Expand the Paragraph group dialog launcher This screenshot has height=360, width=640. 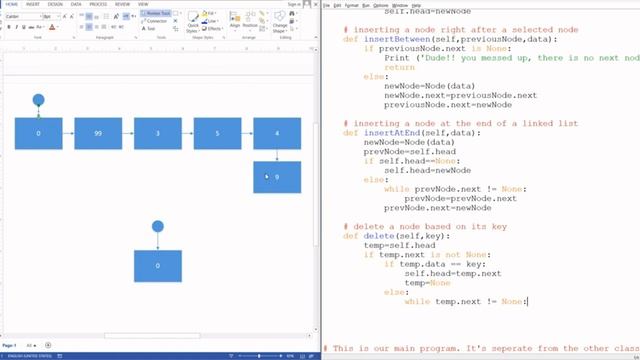coord(136,38)
